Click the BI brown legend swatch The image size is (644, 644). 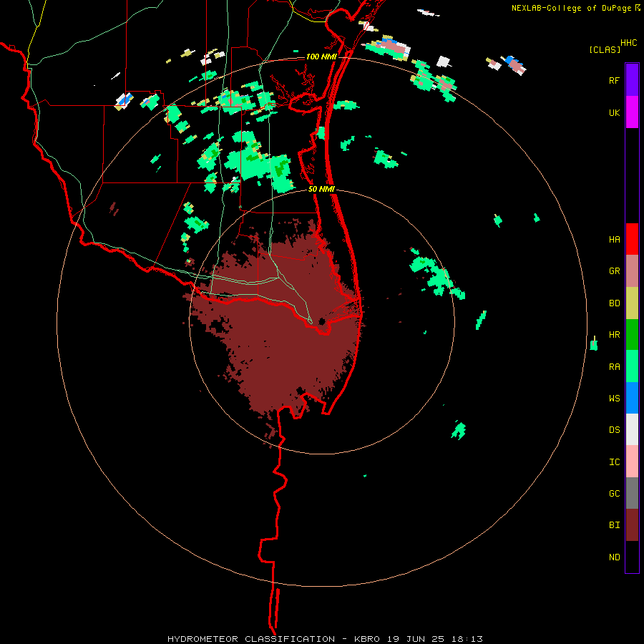click(632, 525)
